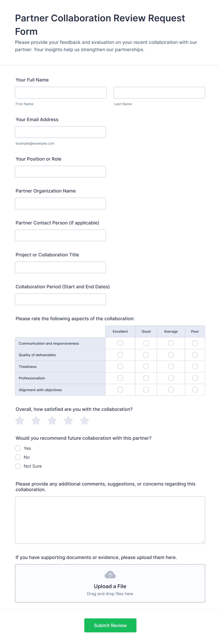Focus the Partner Organization Name field
This screenshot has height=644, width=218.
coord(60,204)
